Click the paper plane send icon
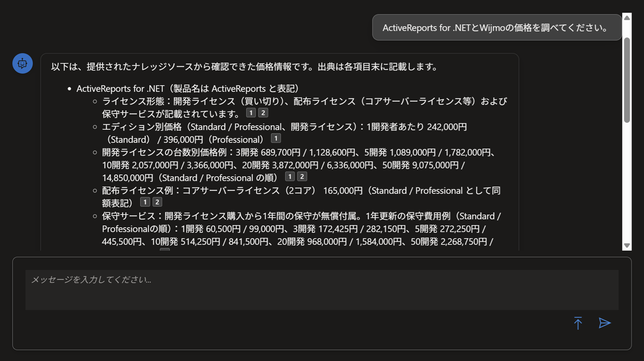Viewport: 644px width, 361px height. click(x=605, y=323)
